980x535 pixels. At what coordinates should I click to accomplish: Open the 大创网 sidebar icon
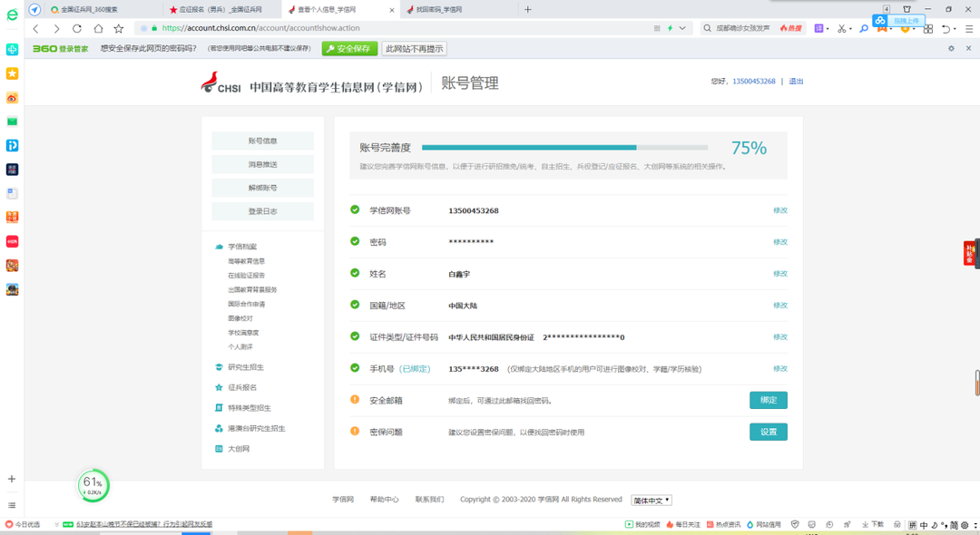(219, 449)
